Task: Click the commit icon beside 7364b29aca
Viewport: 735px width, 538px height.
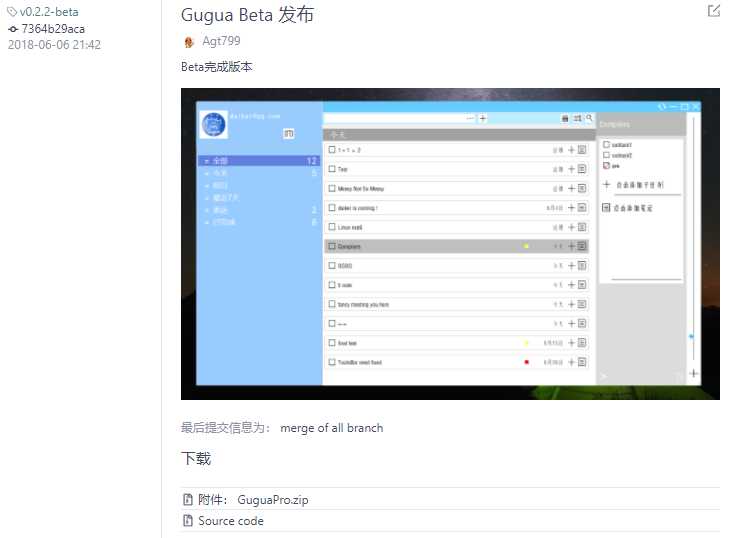Action: coord(13,29)
